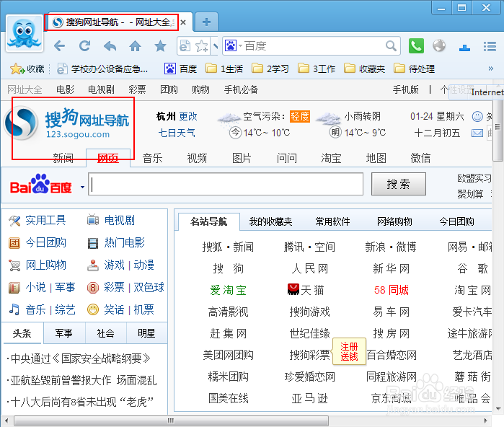Select the 明星 news tab

click(x=146, y=333)
